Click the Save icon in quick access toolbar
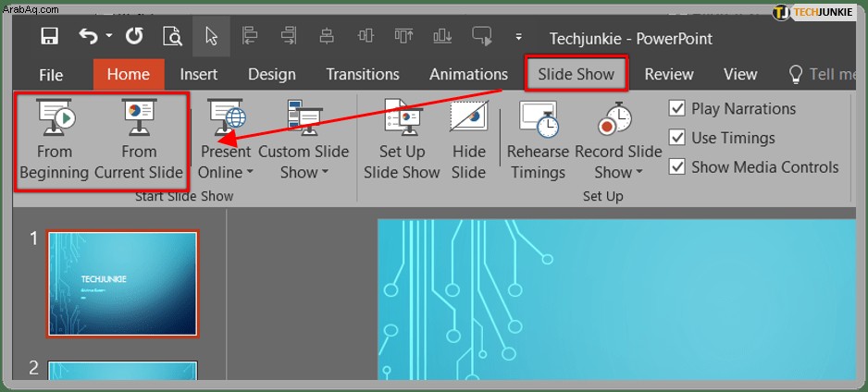The image size is (868, 392). [50, 36]
